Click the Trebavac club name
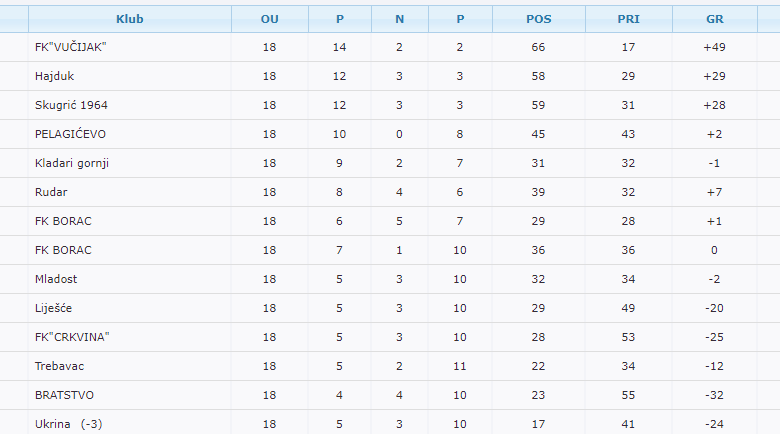 [60, 366]
